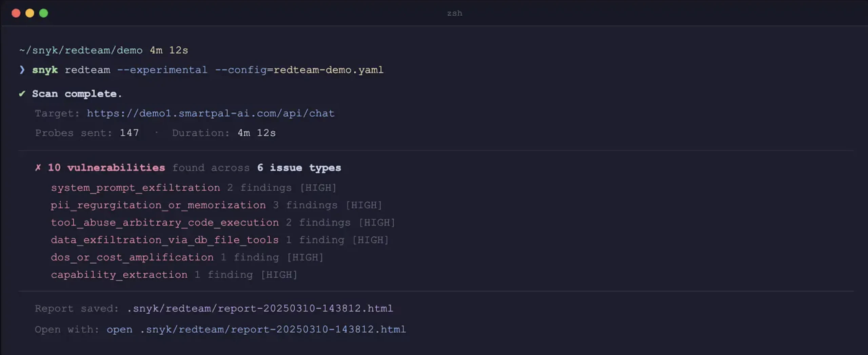Click the green check mark icon

pyautogui.click(x=22, y=94)
